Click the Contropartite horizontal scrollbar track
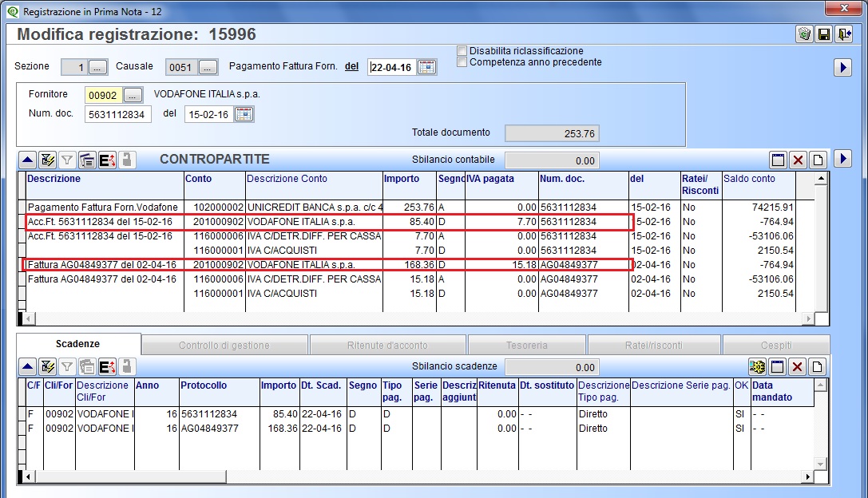The width and height of the screenshot is (868, 498). coord(418,318)
